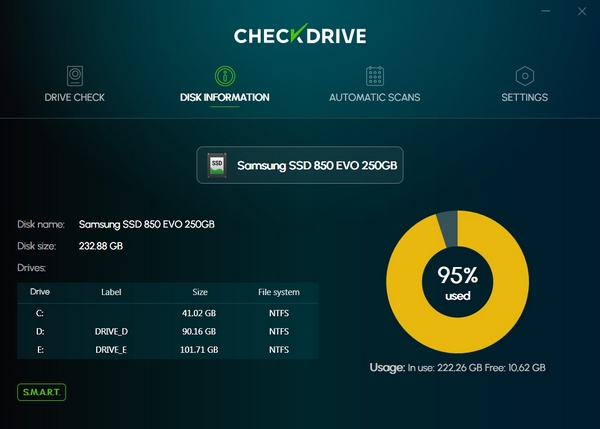Switch to AUTOMATIC SCANS tab label
The height and width of the screenshot is (429, 600).
[x=375, y=98]
